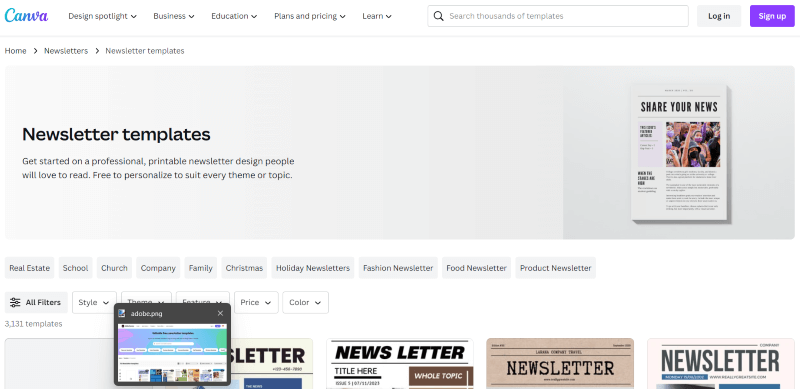This screenshot has height=389, width=800.
Task: Select the Company category chip
Action: click(158, 268)
